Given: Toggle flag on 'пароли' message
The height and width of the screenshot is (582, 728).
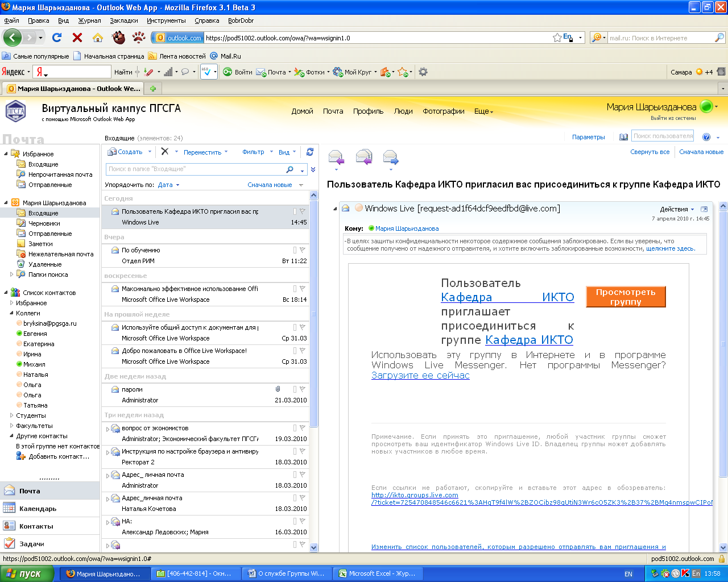Looking at the screenshot, I should click(303, 389).
